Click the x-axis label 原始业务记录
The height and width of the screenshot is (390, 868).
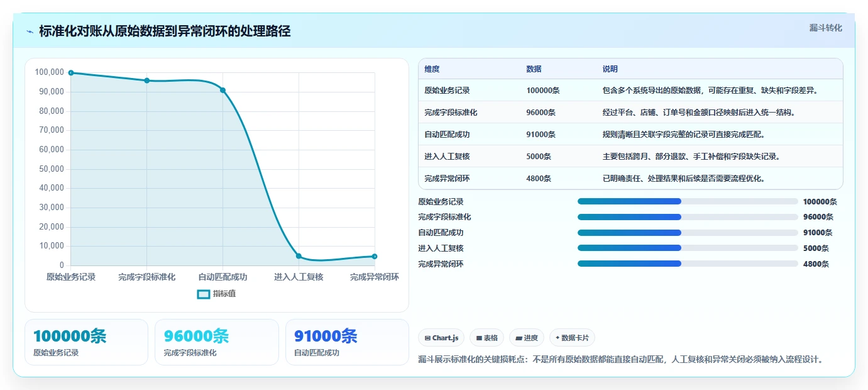click(x=71, y=277)
